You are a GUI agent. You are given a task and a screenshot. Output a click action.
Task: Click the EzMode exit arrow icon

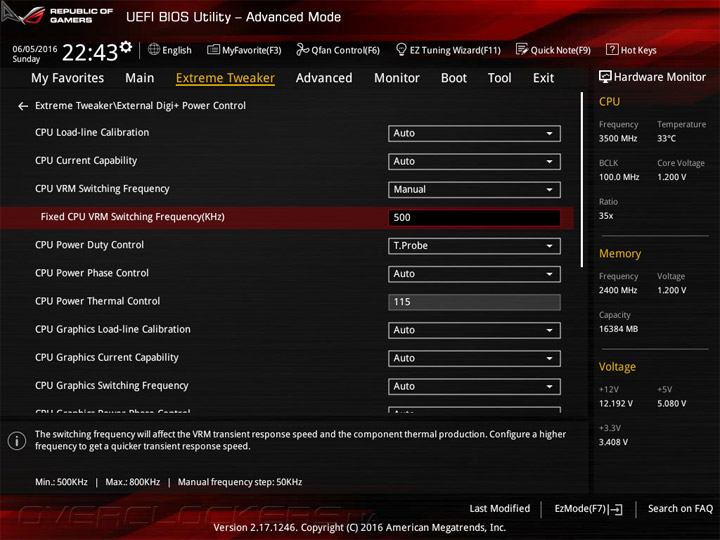coord(616,509)
